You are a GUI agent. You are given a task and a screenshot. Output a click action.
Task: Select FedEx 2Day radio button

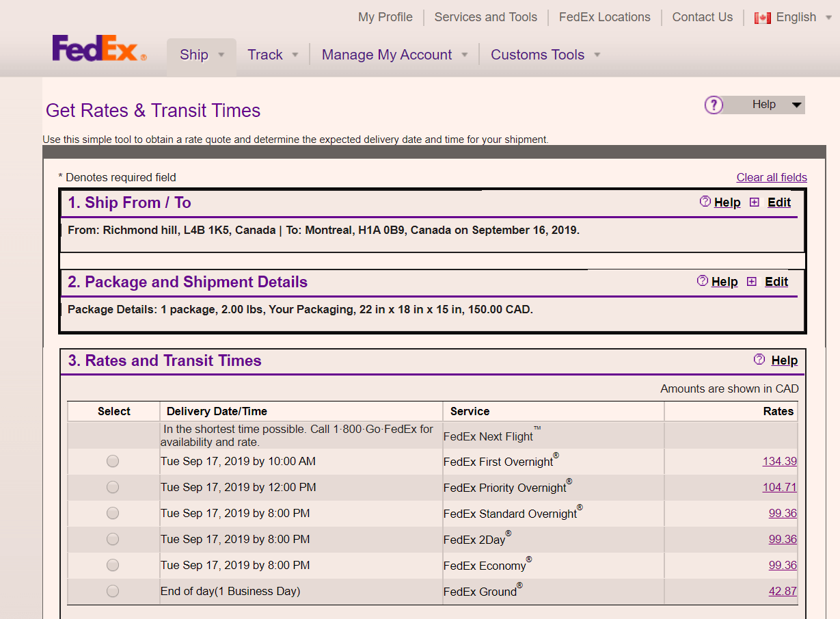click(x=113, y=539)
